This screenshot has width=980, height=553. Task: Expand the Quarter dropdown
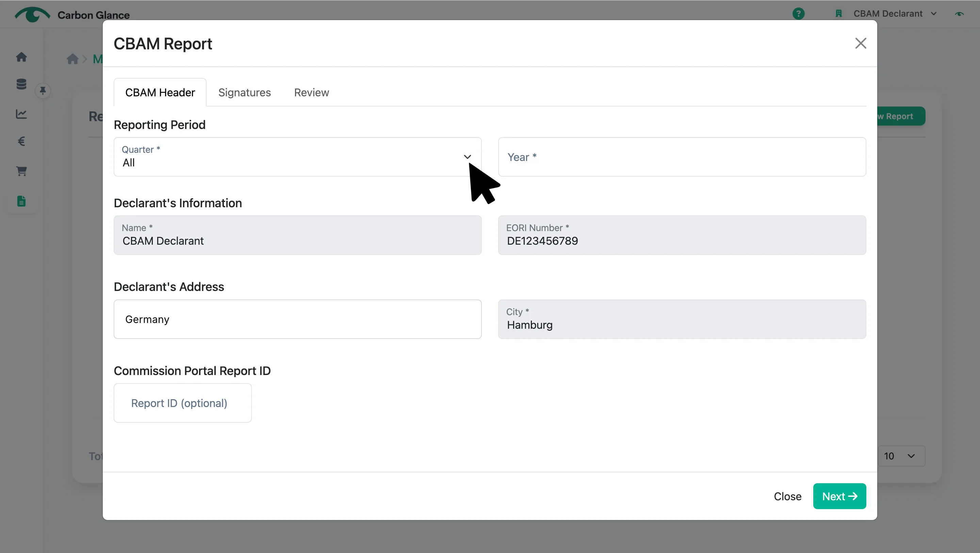297,157
